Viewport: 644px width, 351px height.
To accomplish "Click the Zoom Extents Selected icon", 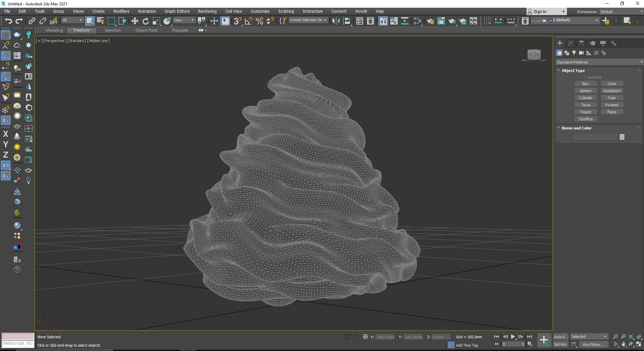I will click(x=631, y=337).
